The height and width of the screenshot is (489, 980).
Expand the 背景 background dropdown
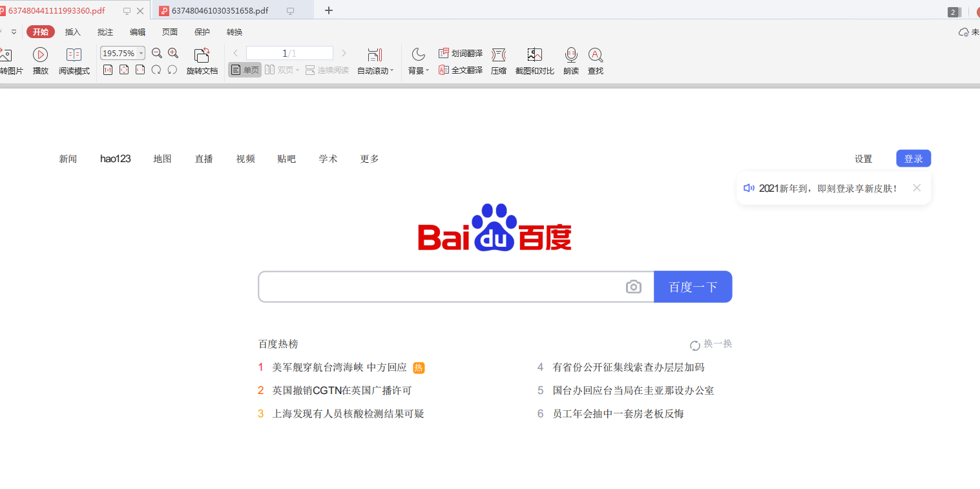point(427,70)
